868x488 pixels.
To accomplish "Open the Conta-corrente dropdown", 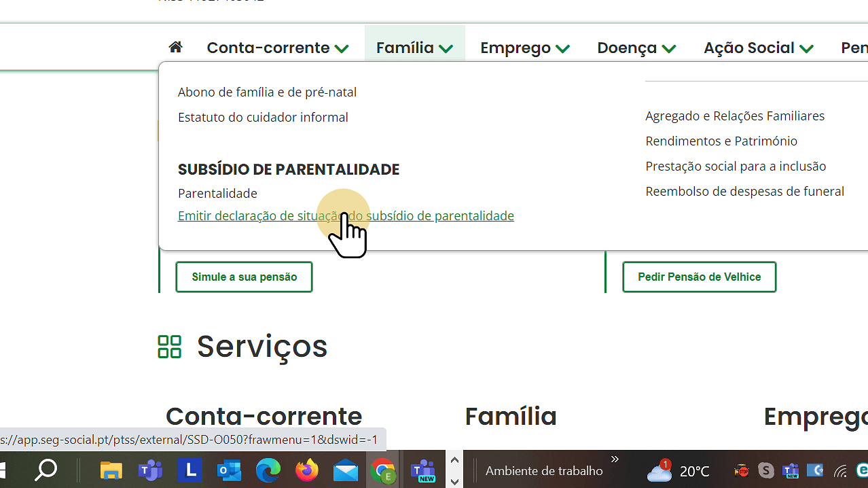I will click(x=277, y=47).
